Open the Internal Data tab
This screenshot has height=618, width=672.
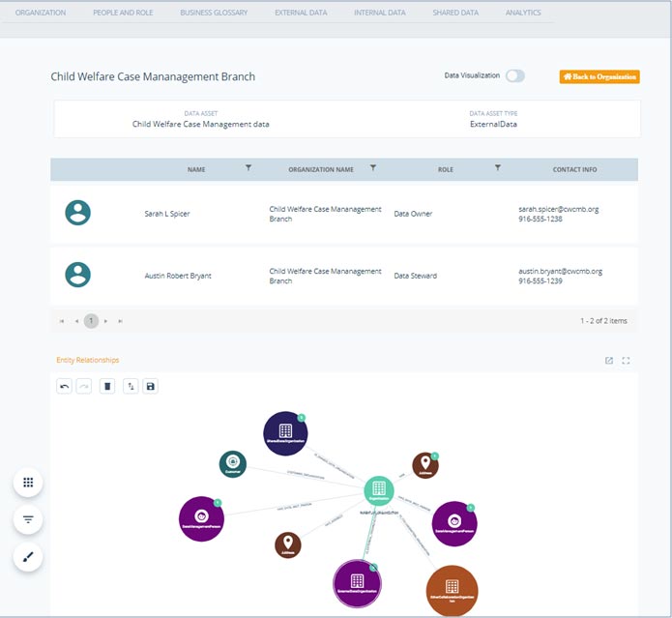(x=380, y=13)
